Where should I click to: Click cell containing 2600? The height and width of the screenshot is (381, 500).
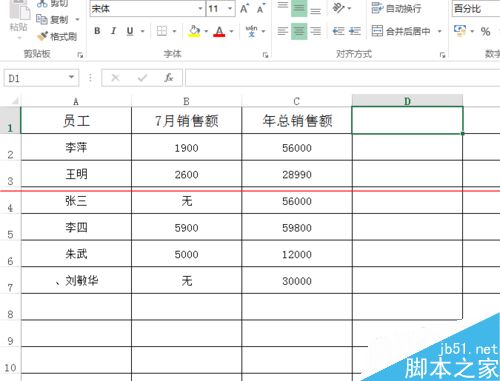pos(186,174)
